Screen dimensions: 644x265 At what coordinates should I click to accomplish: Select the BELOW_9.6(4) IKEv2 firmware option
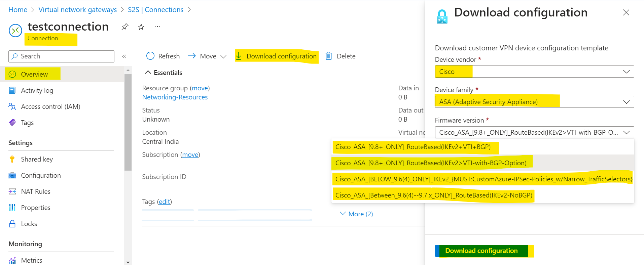pos(483,179)
